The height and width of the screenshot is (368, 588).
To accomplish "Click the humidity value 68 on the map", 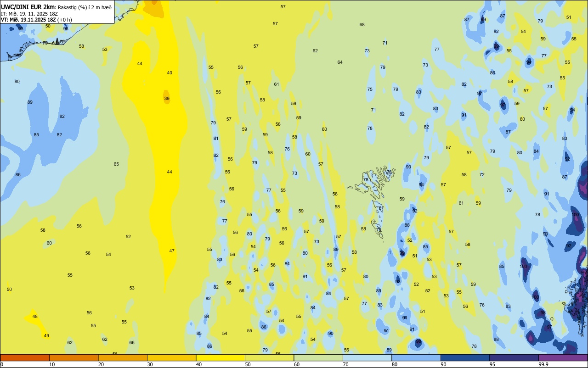I will click(362, 24).
